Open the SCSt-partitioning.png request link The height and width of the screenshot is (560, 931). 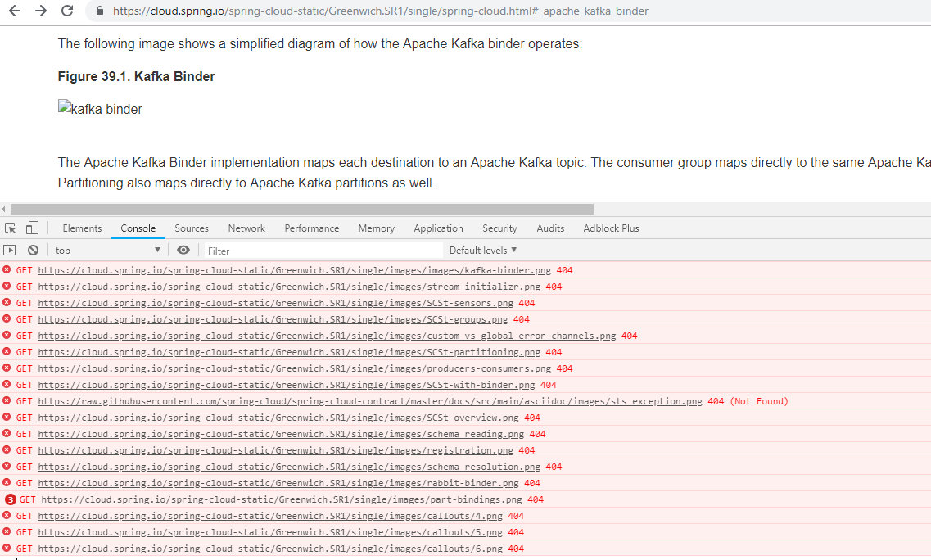pyautogui.click(x=289, y=352)
